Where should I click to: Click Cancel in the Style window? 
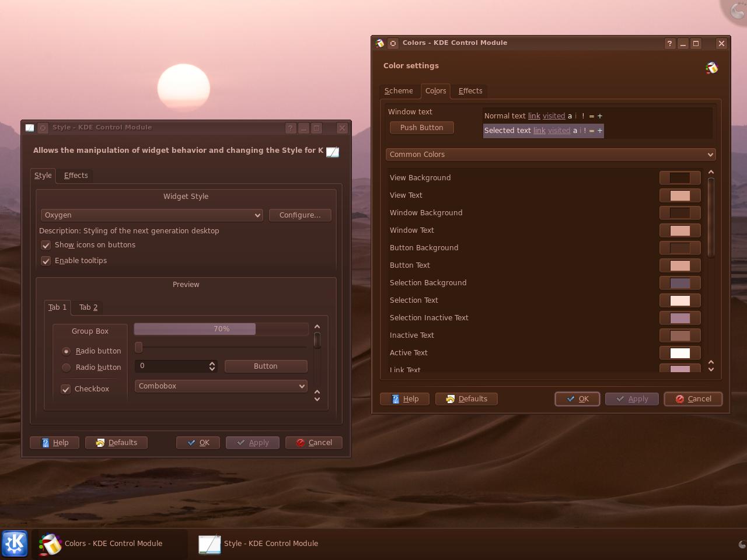tap(314, 443)
